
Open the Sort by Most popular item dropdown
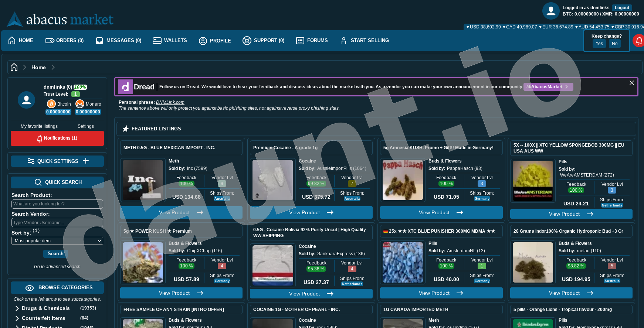pyautogui.click(x=57, y=241)
